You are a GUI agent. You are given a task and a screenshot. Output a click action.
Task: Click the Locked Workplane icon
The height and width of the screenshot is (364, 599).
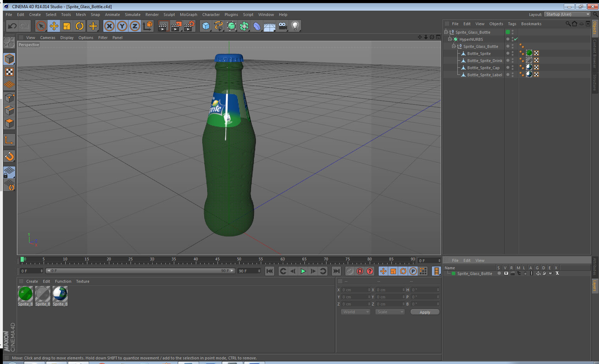[9, 172]
